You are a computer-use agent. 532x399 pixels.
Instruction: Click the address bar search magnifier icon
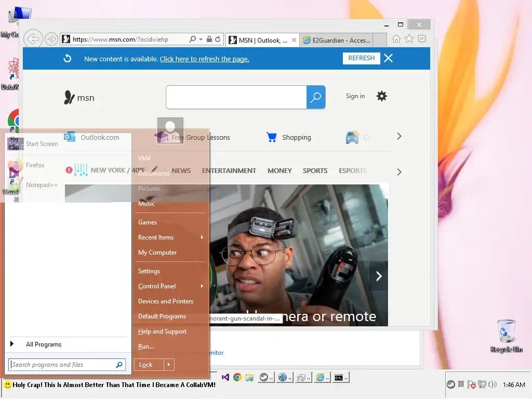[x=192, y=39]
